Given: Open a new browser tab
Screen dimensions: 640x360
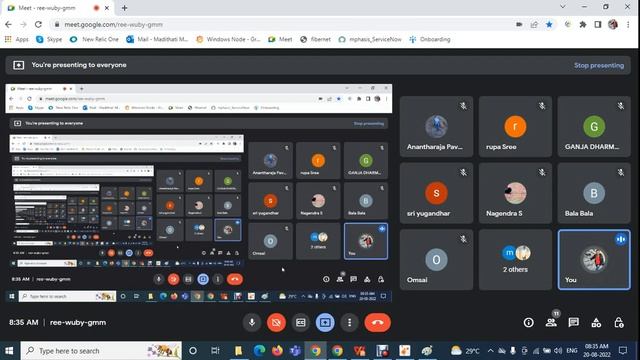Looking at the screenshot, I should pos(124,8).
